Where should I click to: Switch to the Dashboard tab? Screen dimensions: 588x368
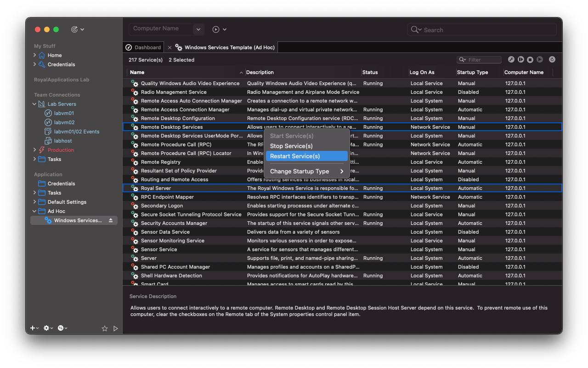tap(143, 47)
